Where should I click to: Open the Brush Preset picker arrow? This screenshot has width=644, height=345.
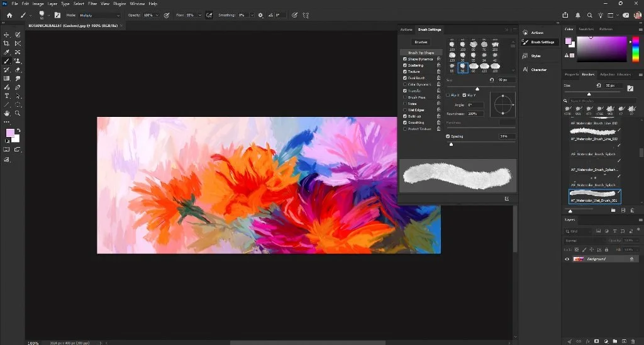click(48, 16)
